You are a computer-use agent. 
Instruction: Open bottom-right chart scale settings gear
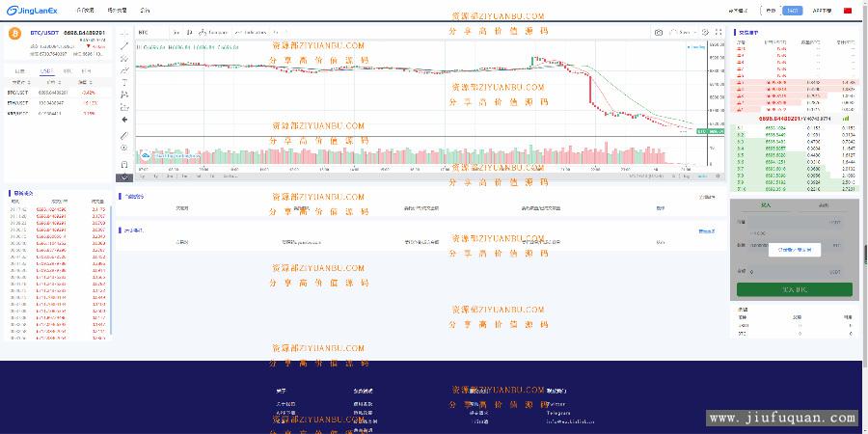[718, 176]
